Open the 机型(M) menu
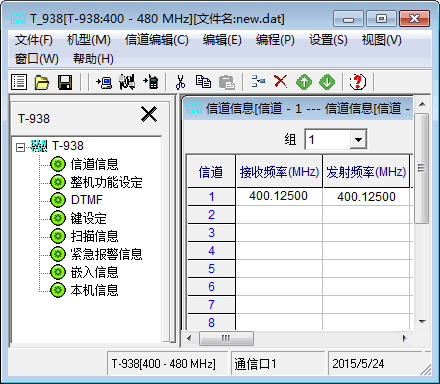440x384 pixels. 89,40
